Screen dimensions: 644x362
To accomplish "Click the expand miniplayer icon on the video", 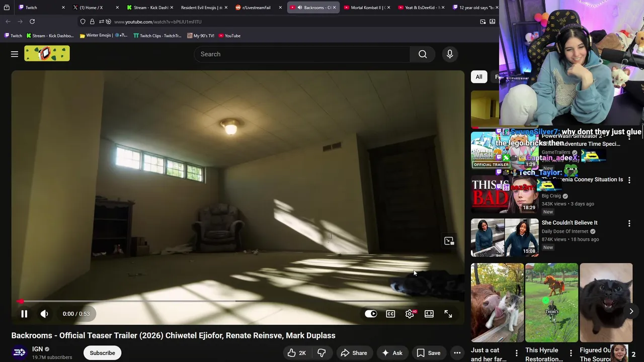I will pos(449,241).
